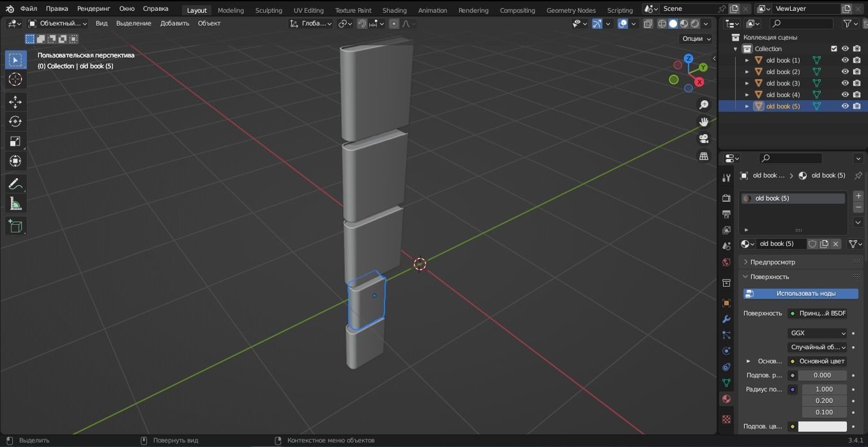Toggle Collection exclude checkbox
Image resolution: width=868 pixels, height=447 pixels.
(x=834, y=49)
